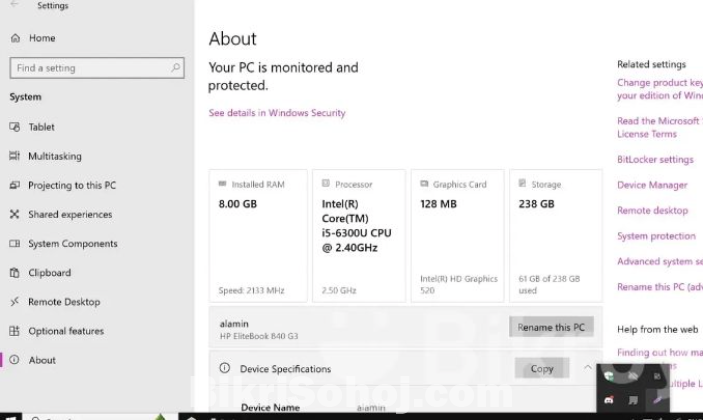The height and width of the screenshot is (420, 703).
Task: Copy the device specifications
Action: [x=542, y=368]
